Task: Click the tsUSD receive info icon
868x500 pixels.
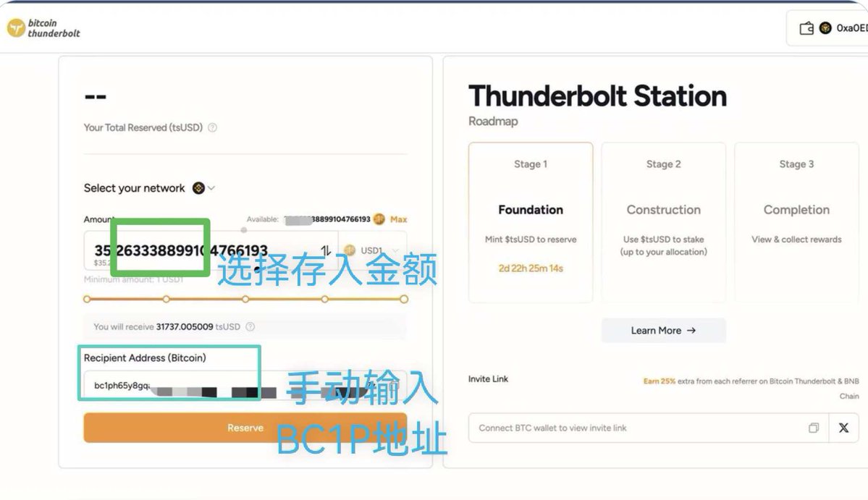Action: tap(250, 327)
